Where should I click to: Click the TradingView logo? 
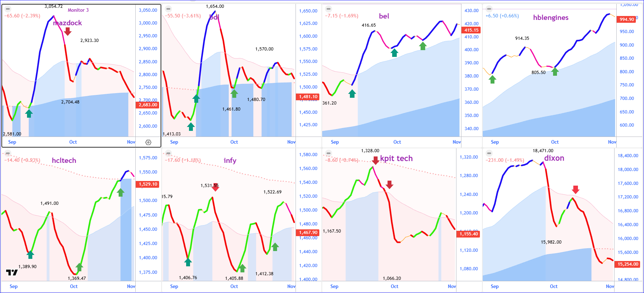pyautogui.click(x=12, y=272)
